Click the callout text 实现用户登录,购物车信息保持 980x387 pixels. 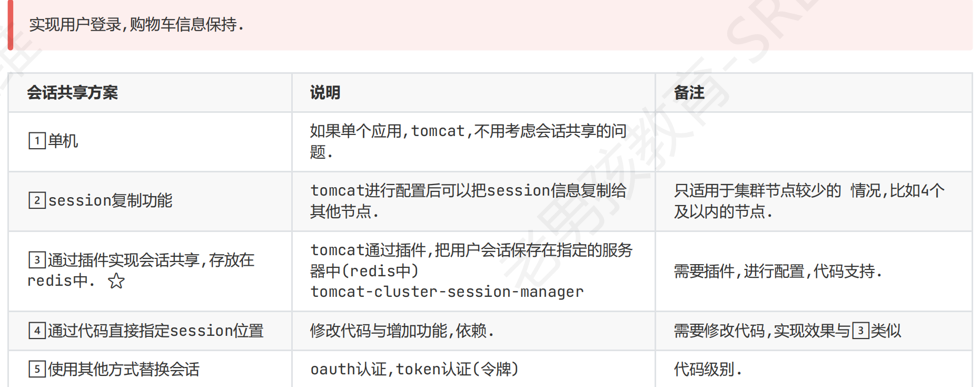136,25
